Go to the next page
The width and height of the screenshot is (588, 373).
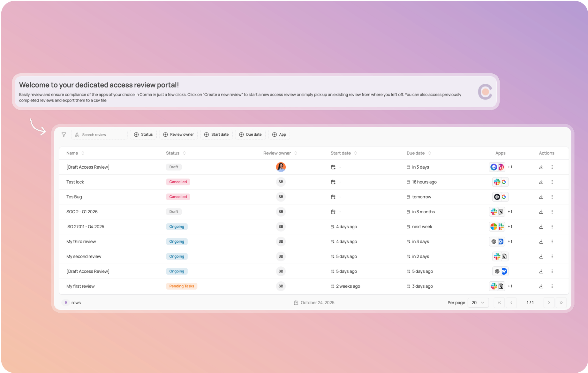pyautogui.click(x=549, y=303)
